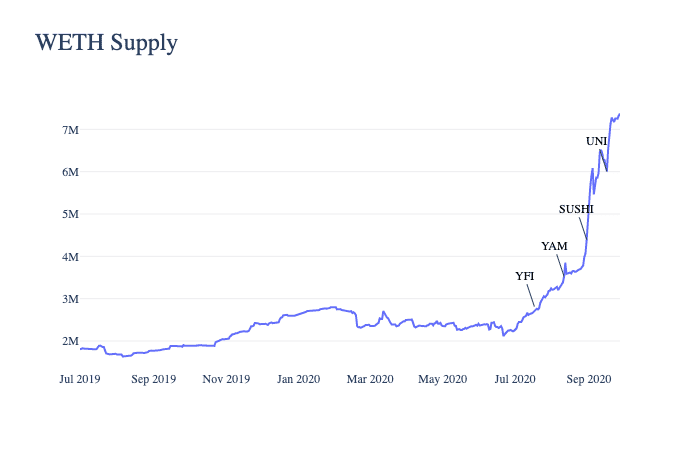Click the 2M y-axis tick label

[x=71, y=342]
